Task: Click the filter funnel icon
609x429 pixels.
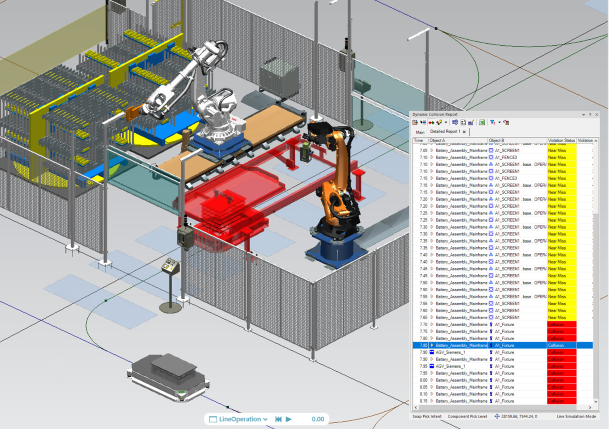Action: point(493,122)
